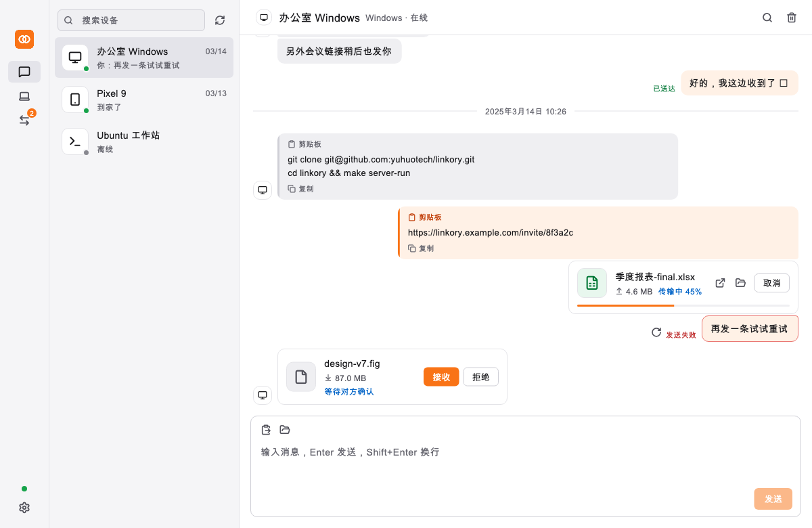Delete conversation with the trash icon
812x528 pixels.
[x=792, y=18]
